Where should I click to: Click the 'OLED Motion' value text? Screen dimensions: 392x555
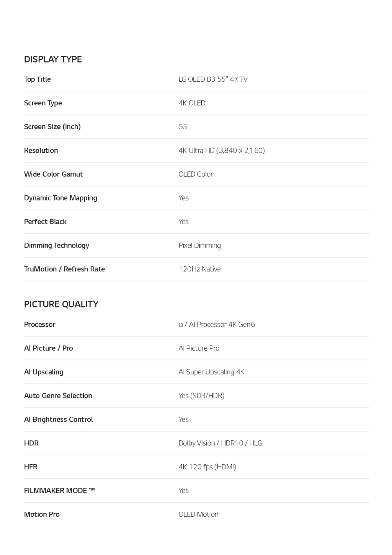tap(198, 515)
